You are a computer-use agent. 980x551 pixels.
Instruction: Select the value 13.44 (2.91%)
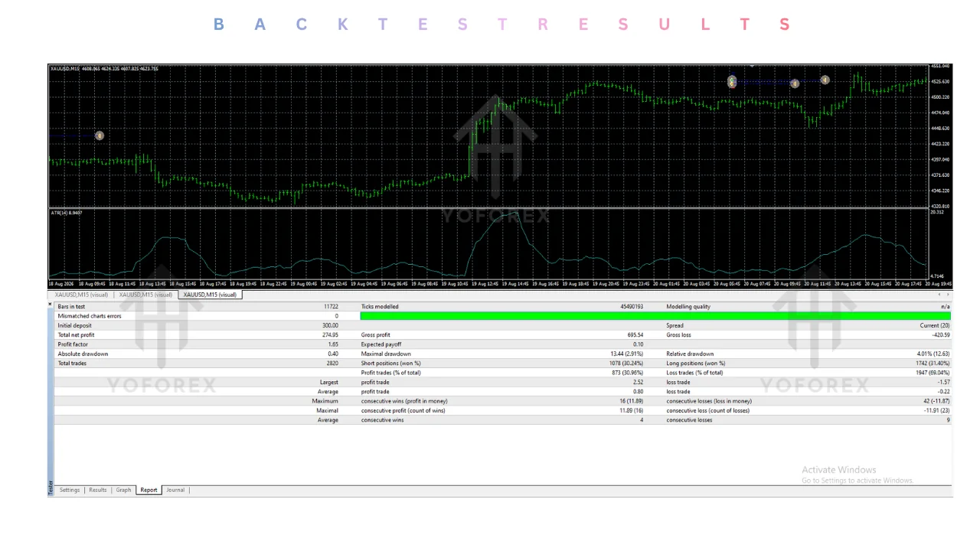[x=626, y=354]
